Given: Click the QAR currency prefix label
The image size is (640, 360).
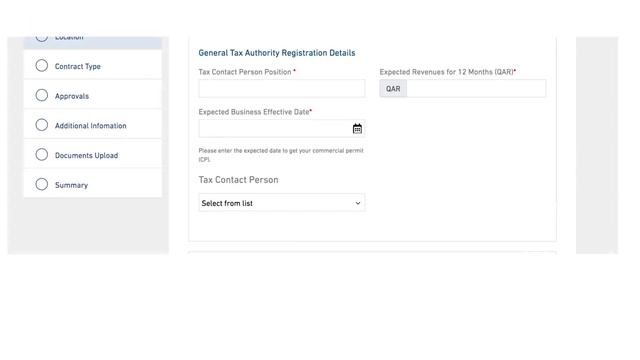Looking at the screenshot, I should click(393, 89).
